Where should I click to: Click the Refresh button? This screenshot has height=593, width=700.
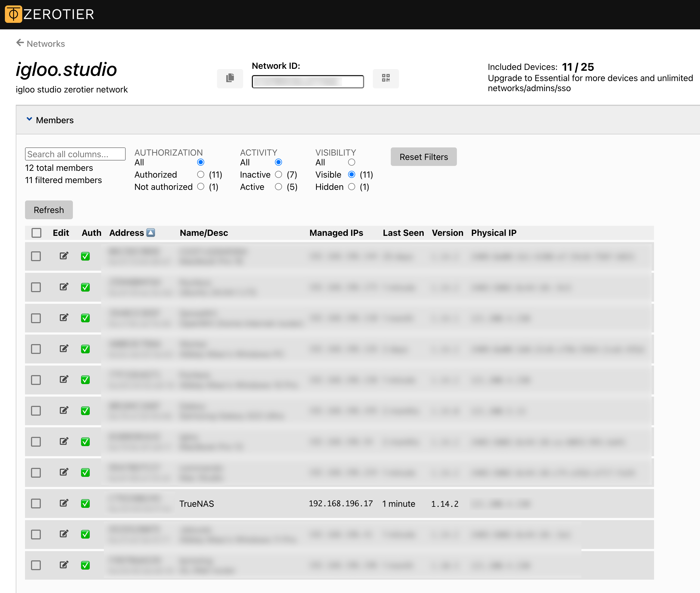coord(49,210)
